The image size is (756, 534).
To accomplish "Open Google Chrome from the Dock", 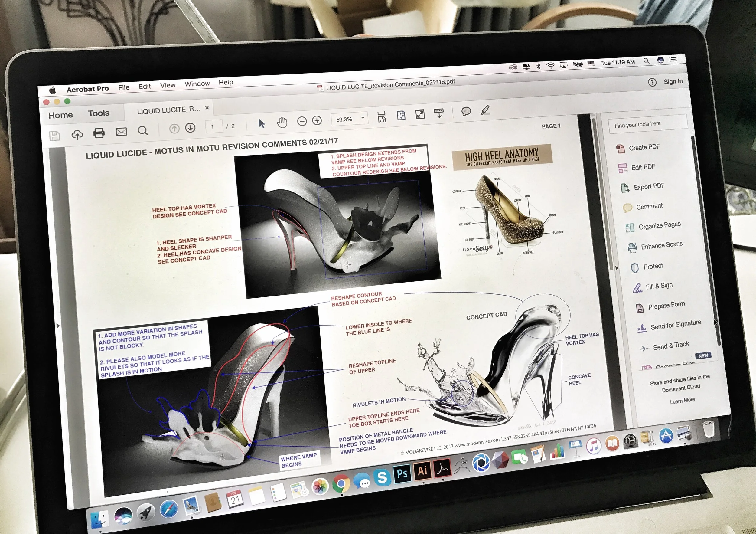I will pos(341,484).
